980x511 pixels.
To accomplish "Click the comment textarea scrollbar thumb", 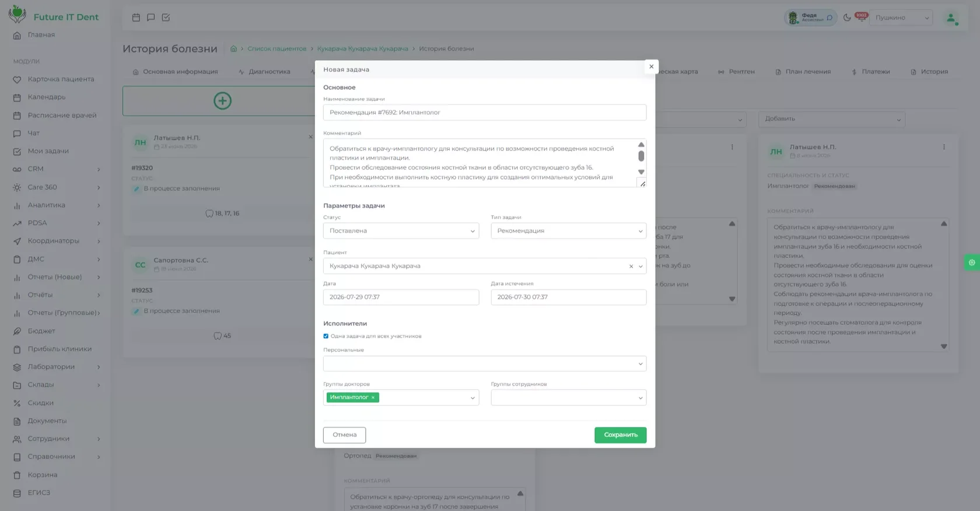I will tap(641, 156).
